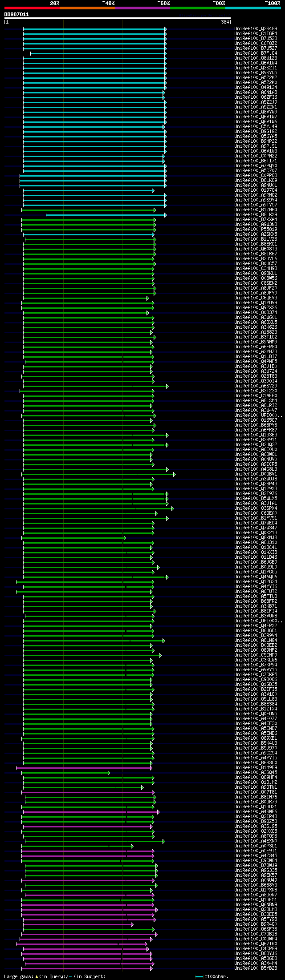Click the orange ~40% identity legend segment
This screenshot has height=980, width=285.
point(87,8)
